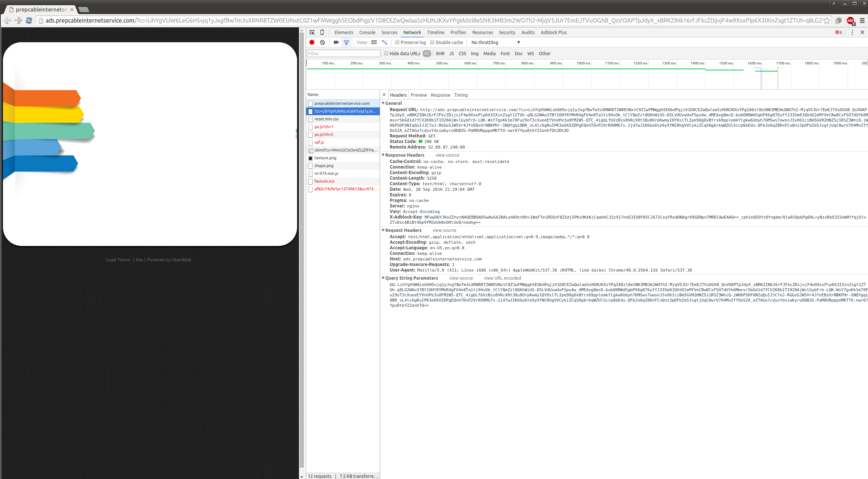Clear the network log
The width and height of the screenshot is (868, 479).
pos(322,43)
